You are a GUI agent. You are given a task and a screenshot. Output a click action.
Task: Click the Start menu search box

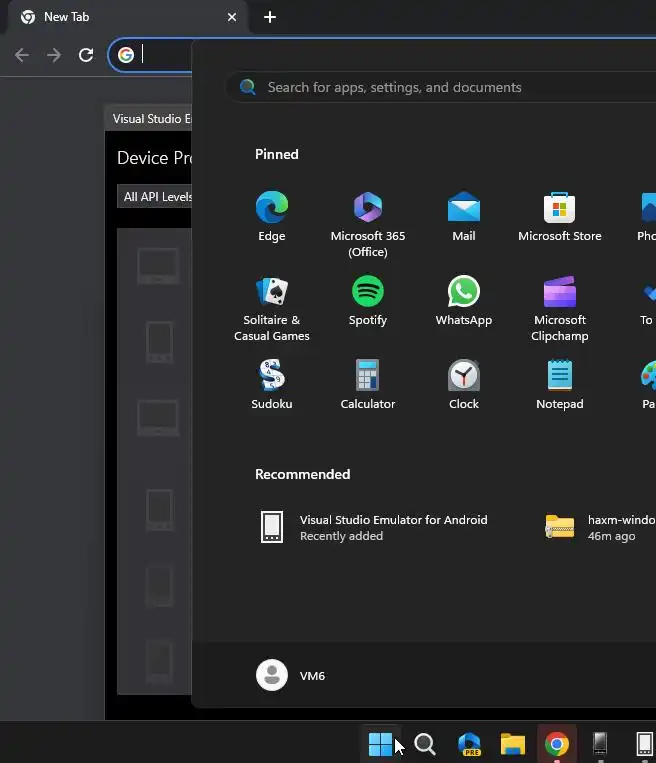(440, 87)
